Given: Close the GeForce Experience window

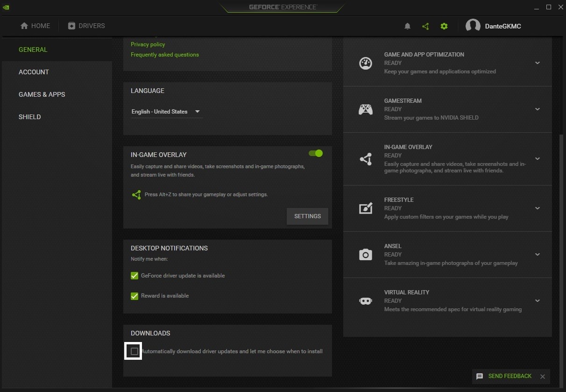Looking at the screenshot, I should tap(560, 7).
